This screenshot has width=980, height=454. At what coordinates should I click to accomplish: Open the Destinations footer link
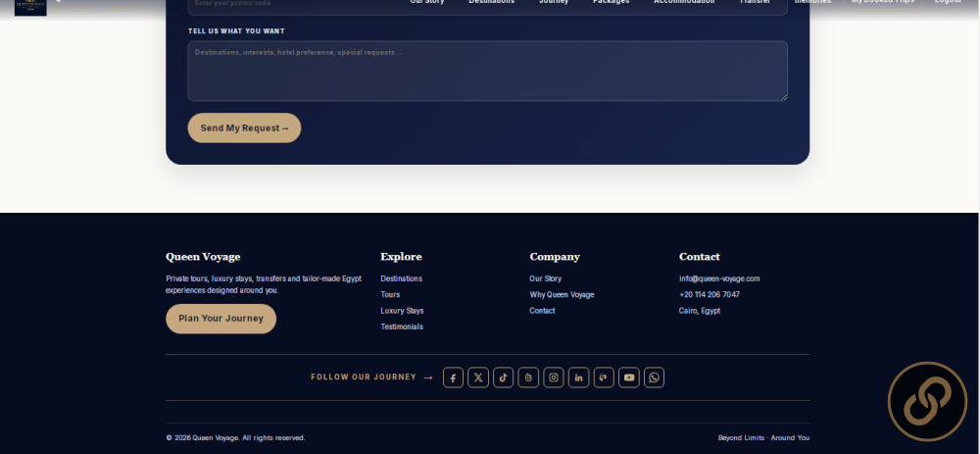point(401,278)
